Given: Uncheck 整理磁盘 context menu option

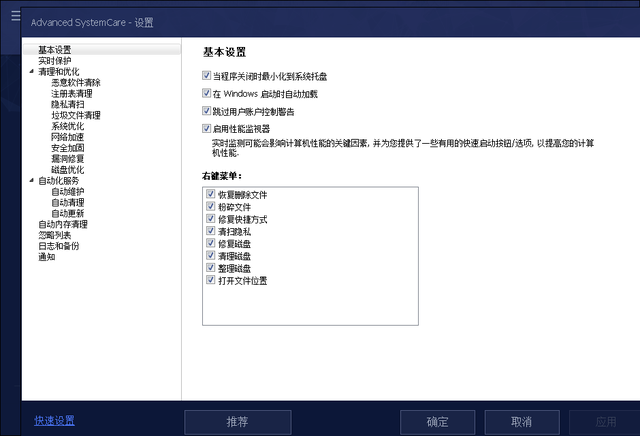Looking at the screenshot, I should [211, 267].
